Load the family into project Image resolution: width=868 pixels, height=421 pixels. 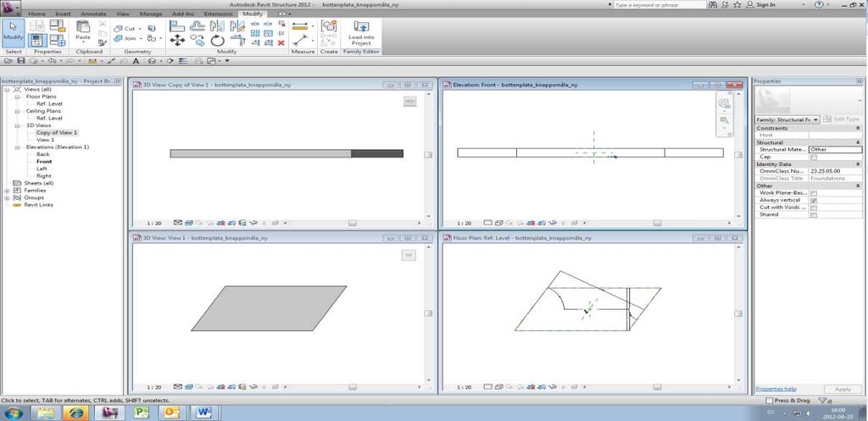(x=361, y=33)
